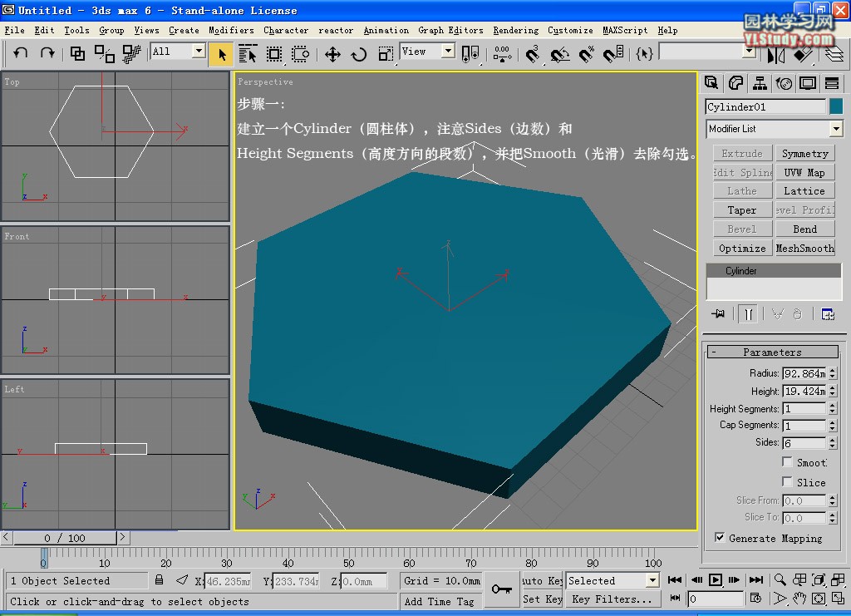Click the Pin Stack icon

click(719, 314)
